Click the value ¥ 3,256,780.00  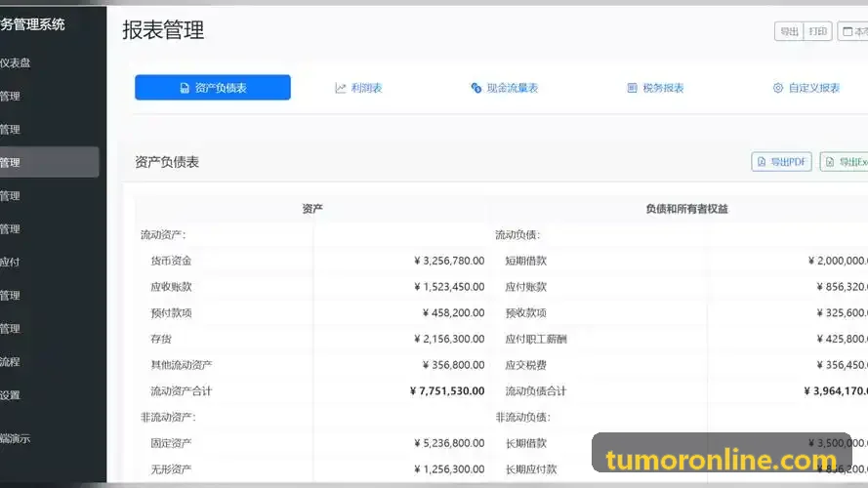(449, 261)
